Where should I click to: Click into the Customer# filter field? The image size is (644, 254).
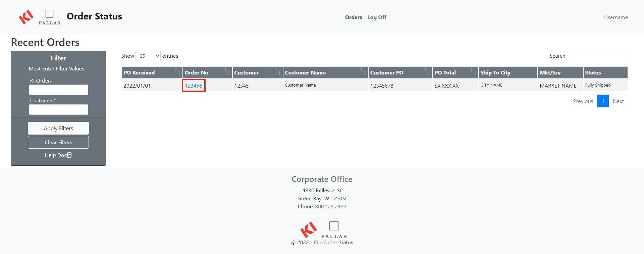pyautogui.click(x=58, y=109)
